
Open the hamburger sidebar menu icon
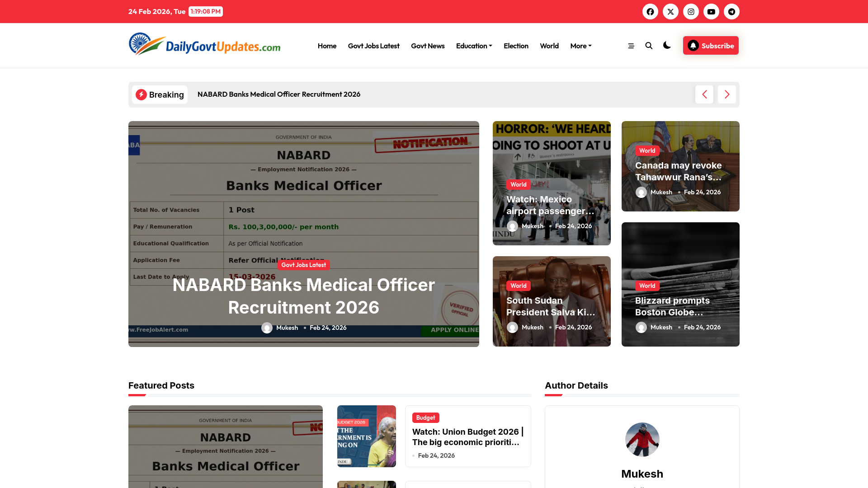[x=631, y=46]
